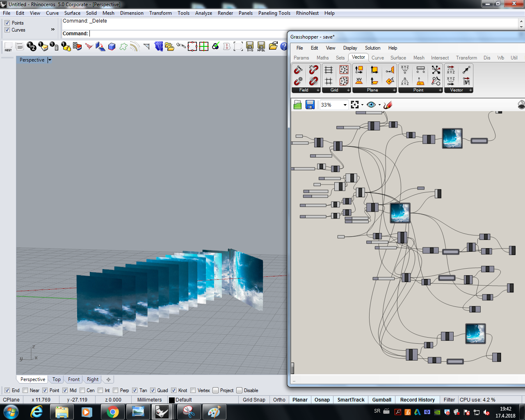This screenshot has width=525, height=420.
Task: Toggle SmartTrack in status bar
Action: point(351,400)
